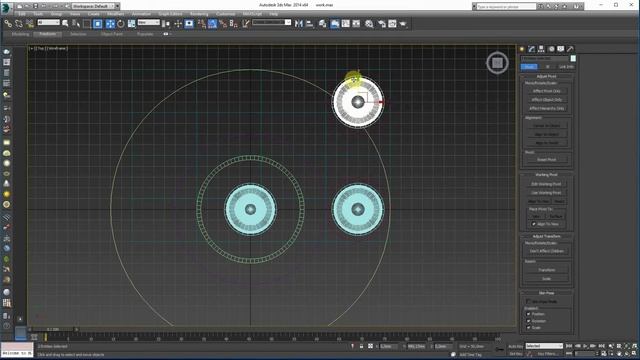Open Select by Name dialog
Image resolution: width=640 pixels, height=360 pixels.
[x=76, y=24]
